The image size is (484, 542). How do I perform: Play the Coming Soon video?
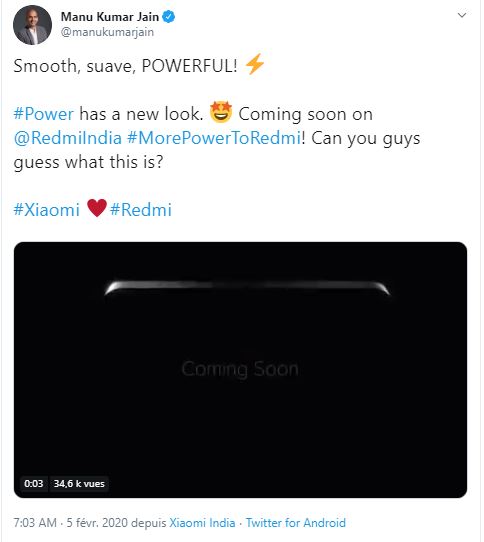point(240,370)
